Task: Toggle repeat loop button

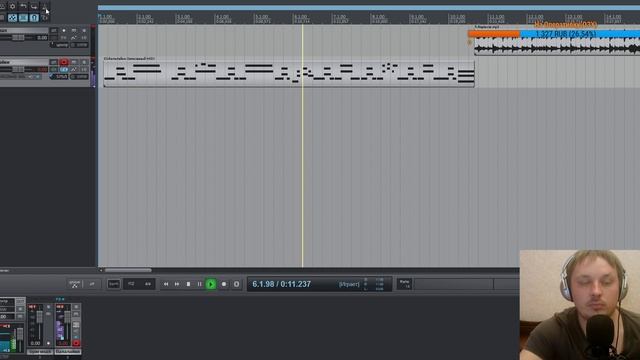Action: [x=236, y=284]
